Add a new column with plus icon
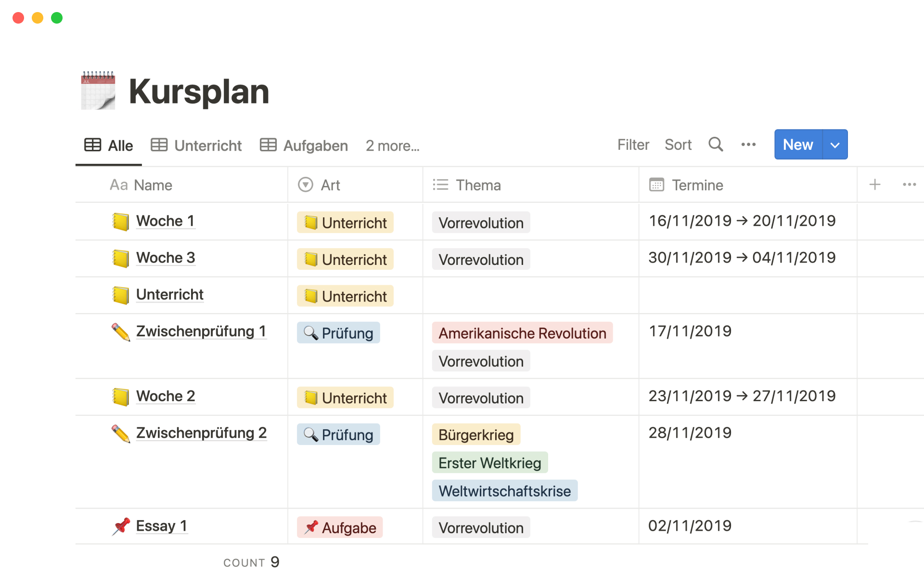Image resolution: width=924 pixels, height=578 pixels. click(874, 184)
